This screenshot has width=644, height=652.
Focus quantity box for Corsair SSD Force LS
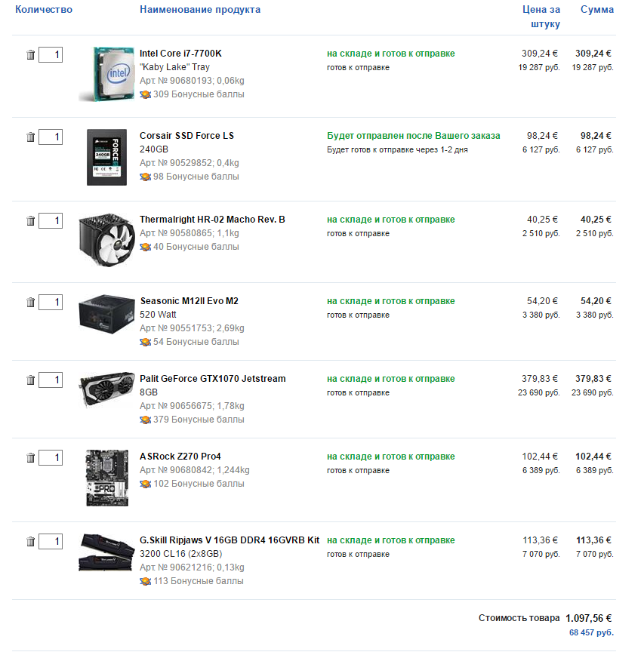[51, 137]
